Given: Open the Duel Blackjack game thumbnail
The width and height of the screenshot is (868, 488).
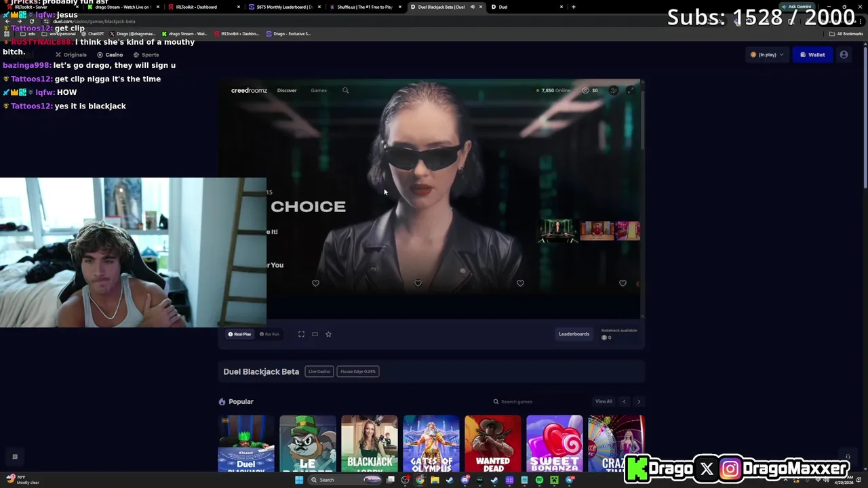Looking at the screenshot, I should (x=246, y=443).
